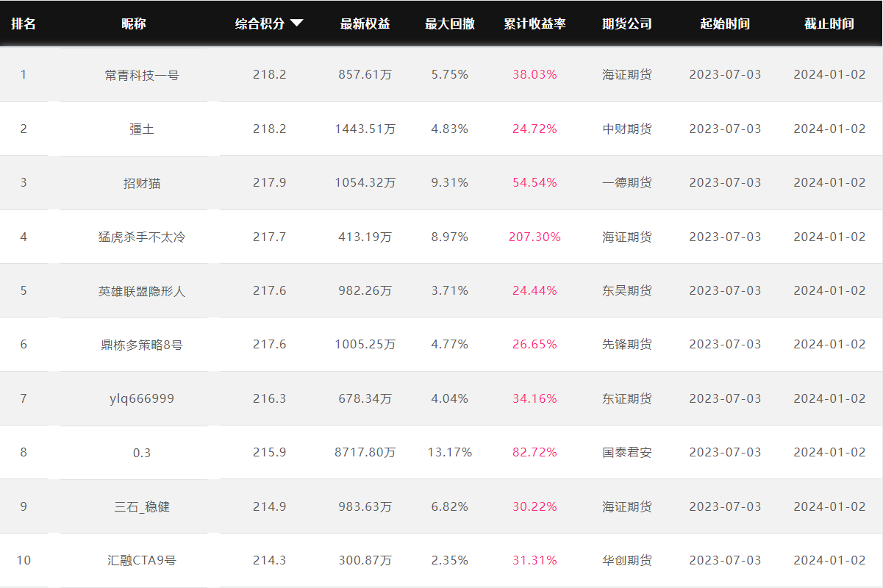Click the 216.3 score cell
The width and height of the screenshot is (883, 588).
tap(269, 398)
